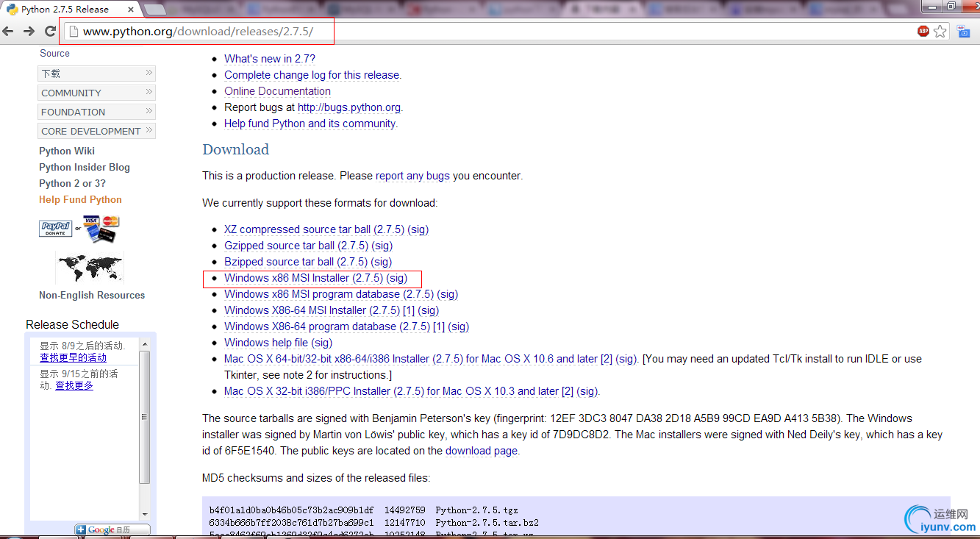Viewport: 980px width, 539px height.
Task: Expand the CORE DEVELOPMENT sidebar menu
Action: point(96,131)
